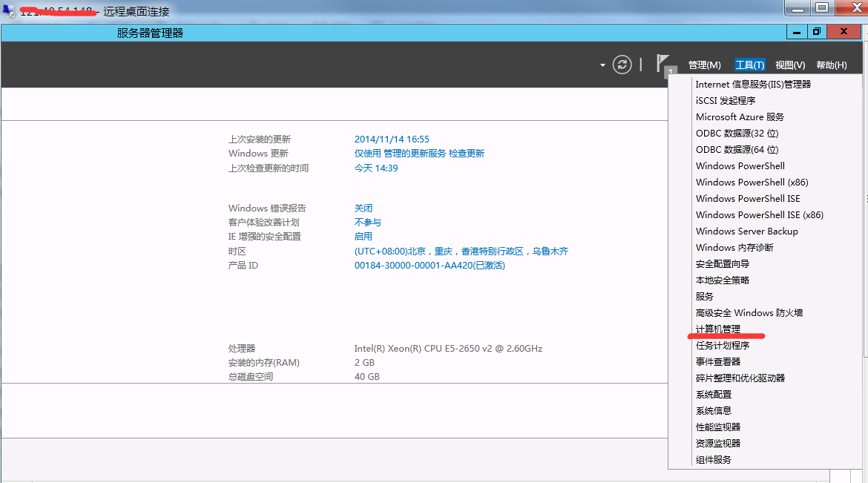Open the notifications flag icon
This screenshot has height=483, width=868.
(x=663, y=64)
